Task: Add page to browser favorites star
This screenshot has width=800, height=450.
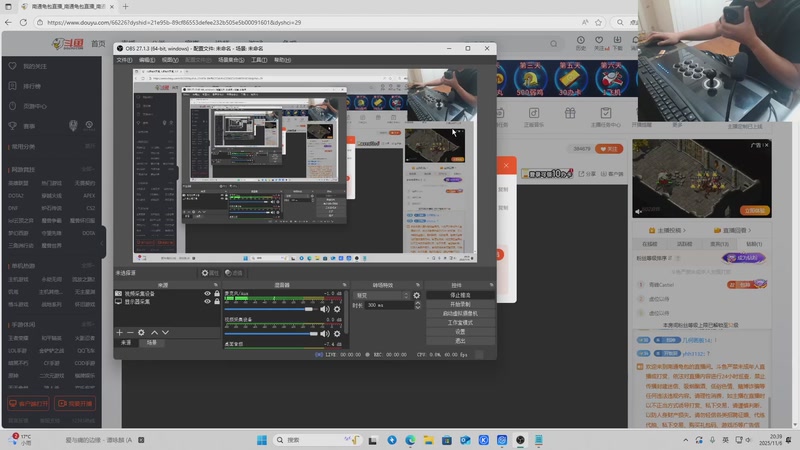Action: pyautogui.click(x=598, y=22)
